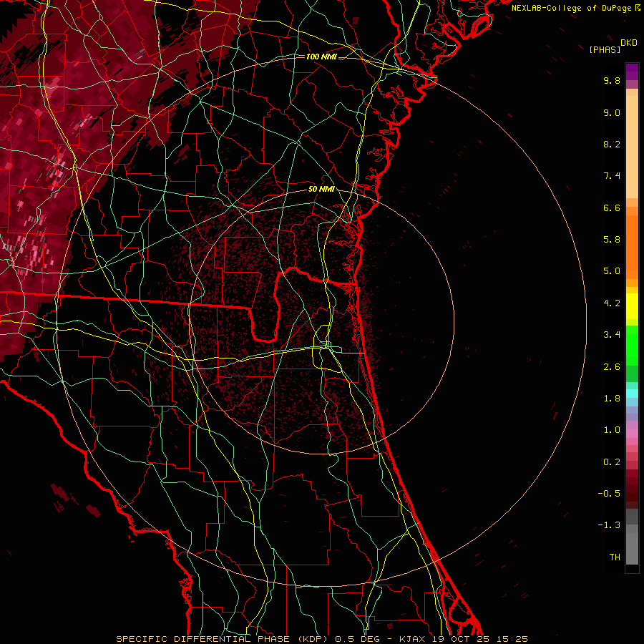Click the 7.4 scale value
644x644 pixels.
click(612, 176)
